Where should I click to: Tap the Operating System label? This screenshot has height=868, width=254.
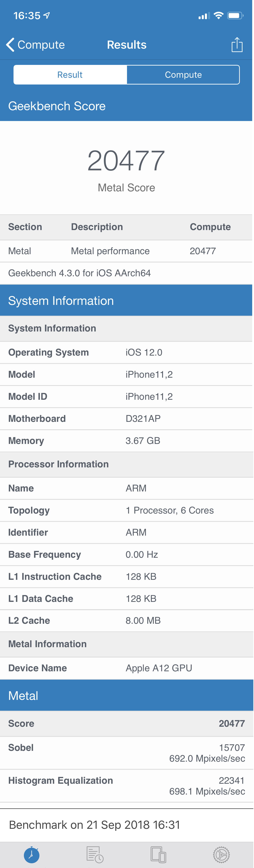point(48,352)
